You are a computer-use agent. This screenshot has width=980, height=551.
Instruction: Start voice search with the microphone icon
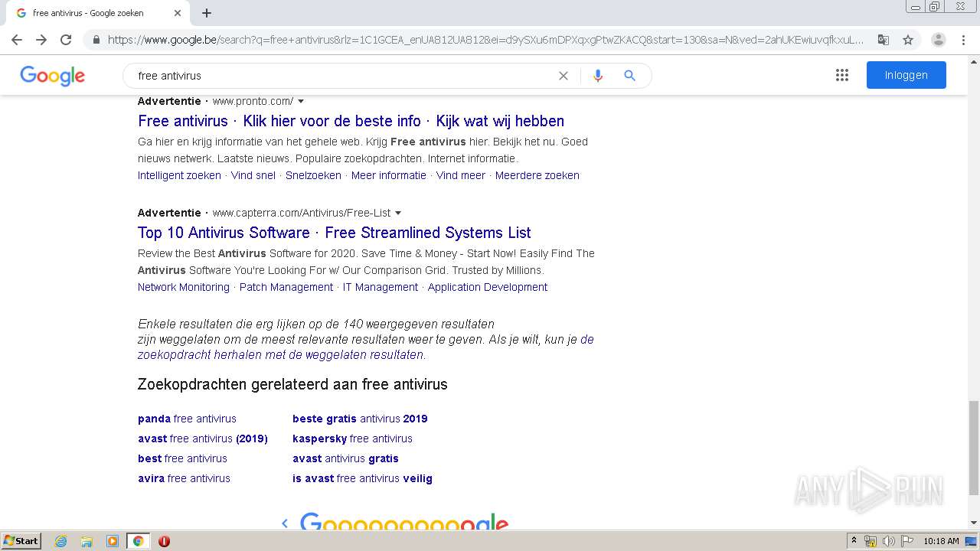(598, 76)
